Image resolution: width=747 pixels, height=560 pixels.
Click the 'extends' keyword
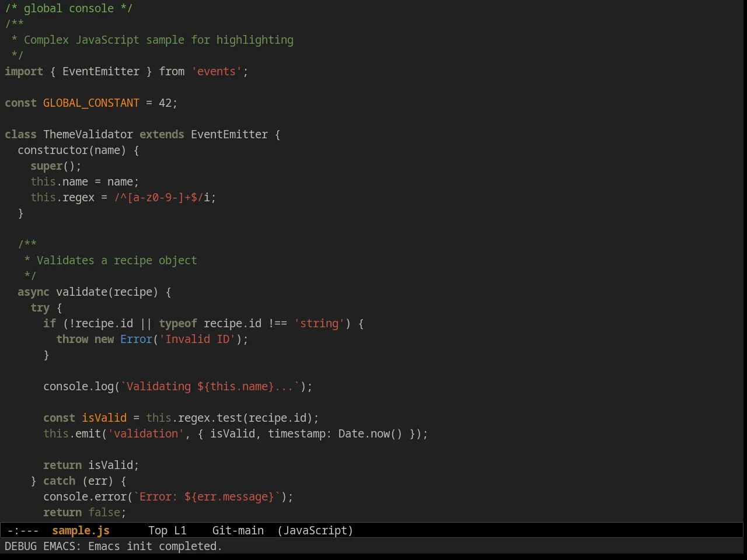(x=162, y=134)
